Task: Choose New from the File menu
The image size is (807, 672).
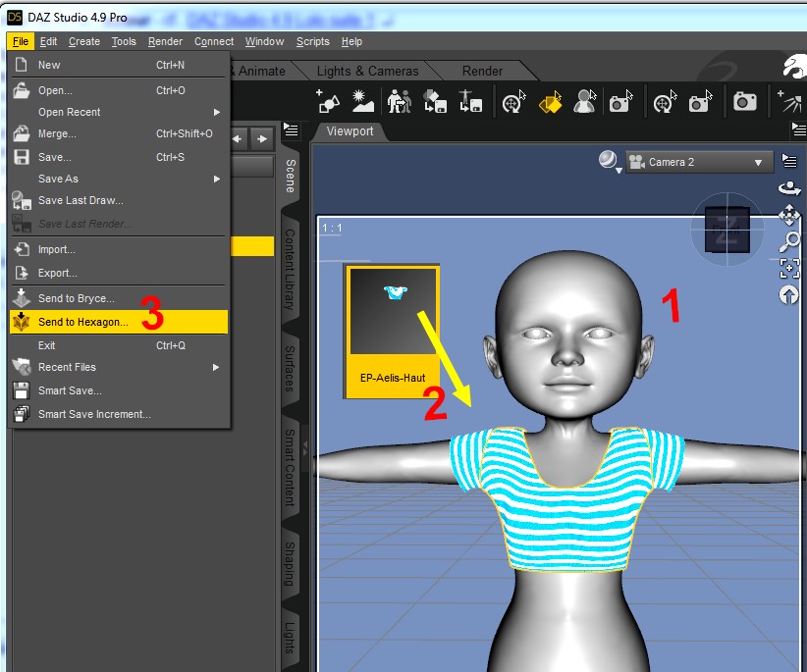Action: click(119, 66)
